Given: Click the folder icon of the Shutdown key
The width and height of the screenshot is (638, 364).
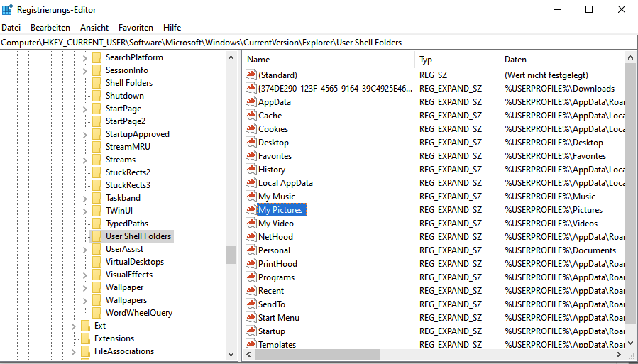Looking at the screenshot, I should pos(97,96).
